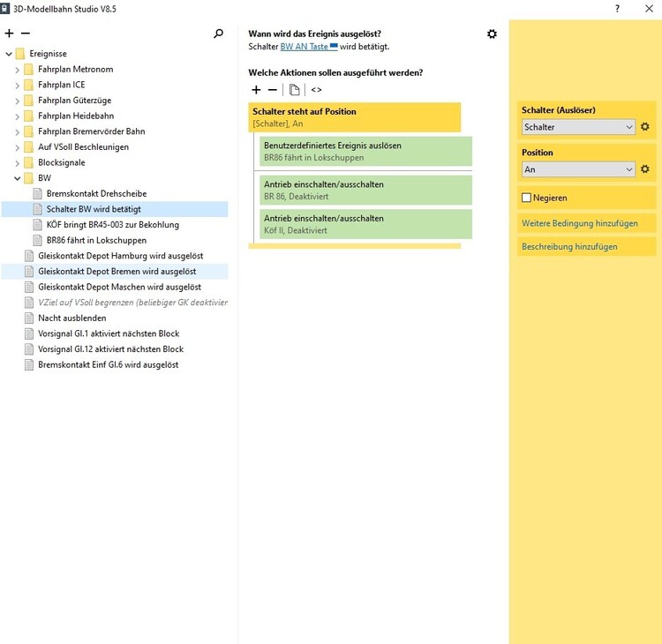This screenshot has width=662, height=644.
Task: Close the 3D-Modellbahn Studio window
Action: (x=650, y=9)
